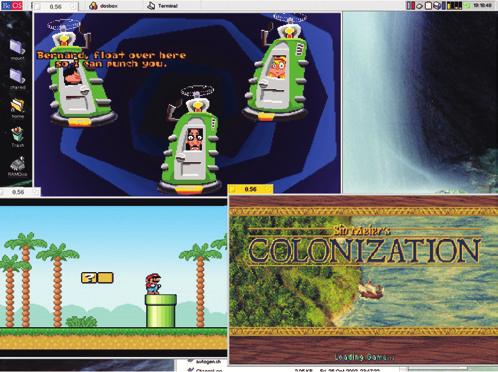
Task: Click the dosbox application icon in the Deskbar
Action: [94, 6]
